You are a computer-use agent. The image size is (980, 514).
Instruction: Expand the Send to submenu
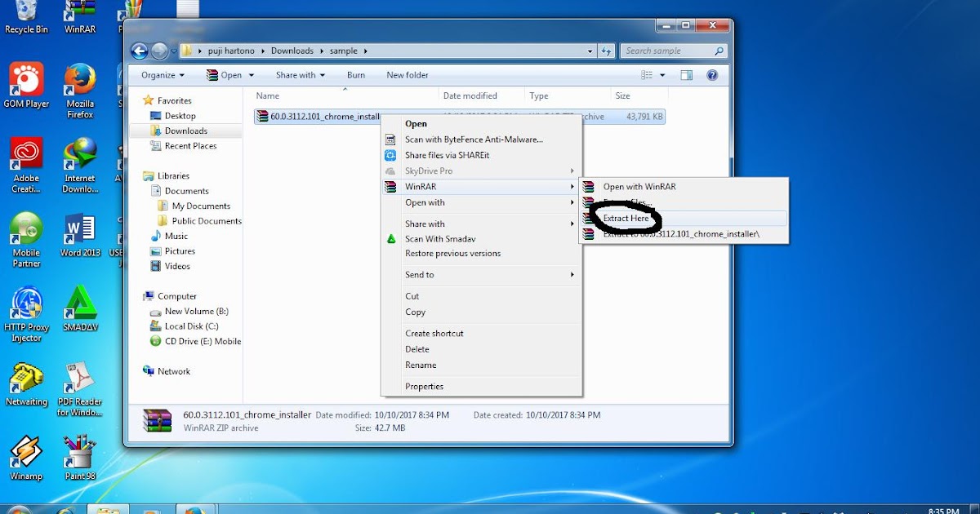click(419, 275)
